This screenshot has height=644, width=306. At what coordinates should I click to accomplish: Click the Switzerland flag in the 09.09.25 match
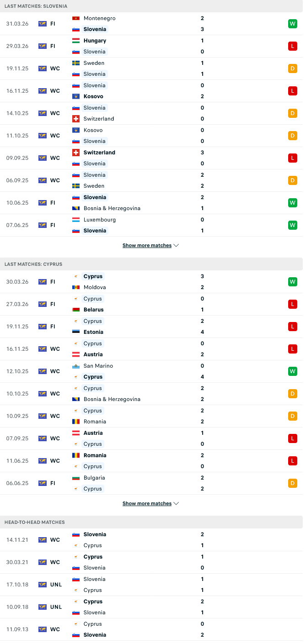(x=76, y=153)
